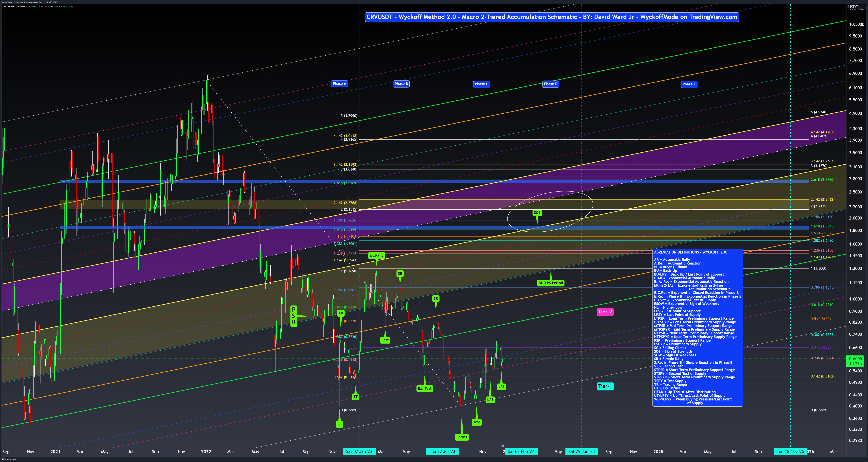Click the 2025 label on the time axis
Screen dimensions: 868x462
(x=658, y=452)
